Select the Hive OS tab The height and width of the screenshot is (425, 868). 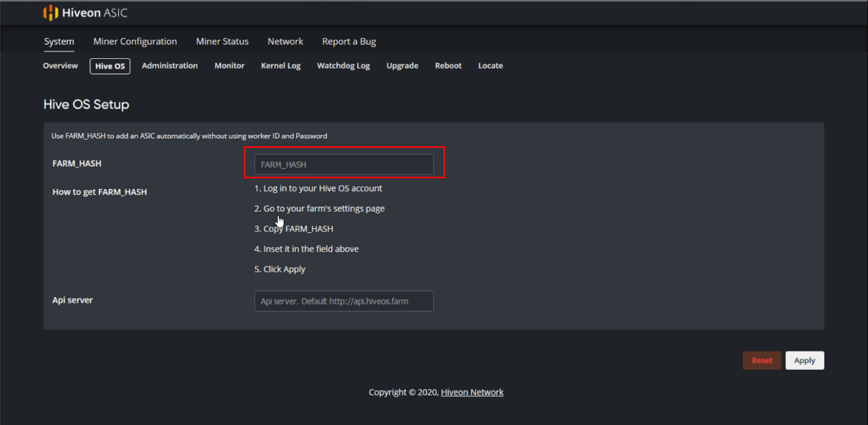click(x=110, y=66)
